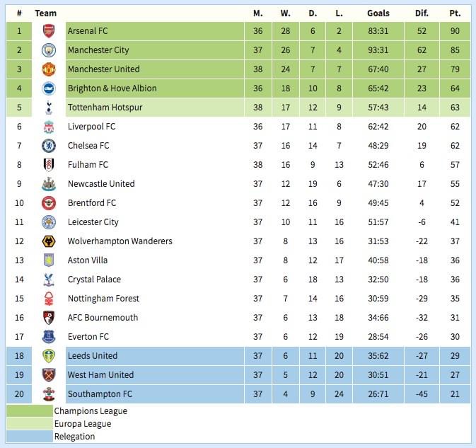476x448 pixels.
Task: Click the Dif. column header
Action: point(422,13)
